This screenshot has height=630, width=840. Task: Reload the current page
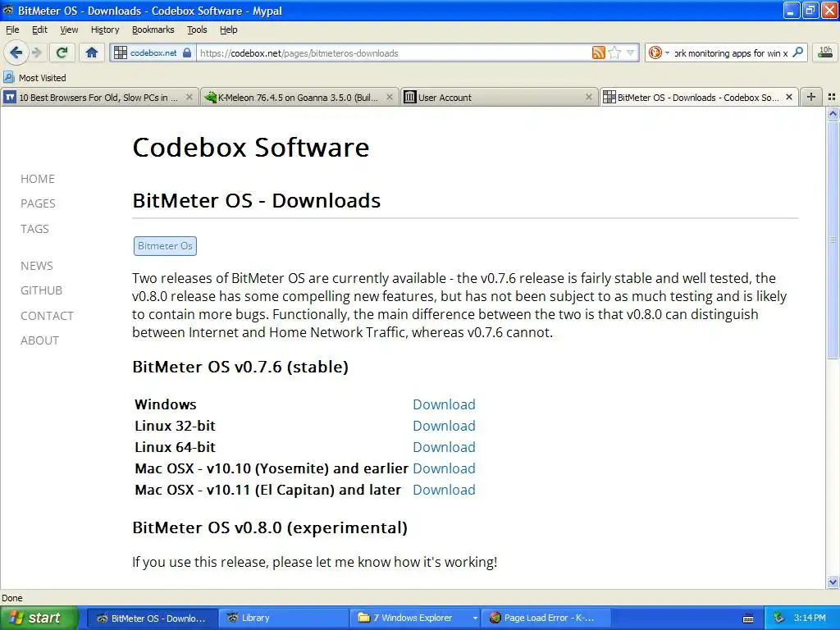point(62,52)
